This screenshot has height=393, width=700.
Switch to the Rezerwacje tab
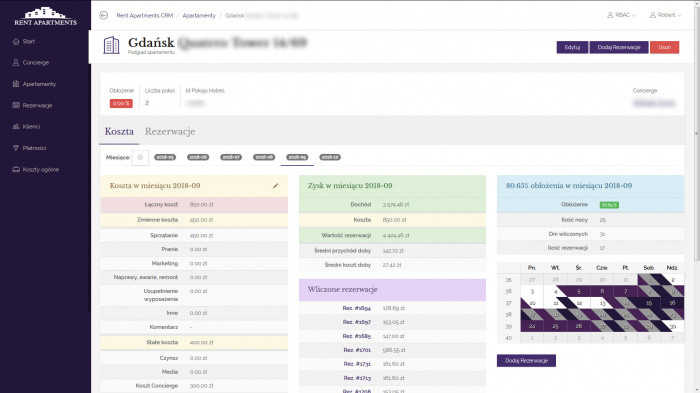coord(170,132)
